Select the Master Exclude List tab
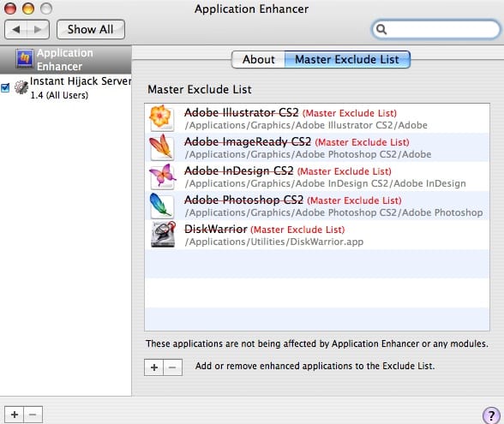 tap(347, 59)
